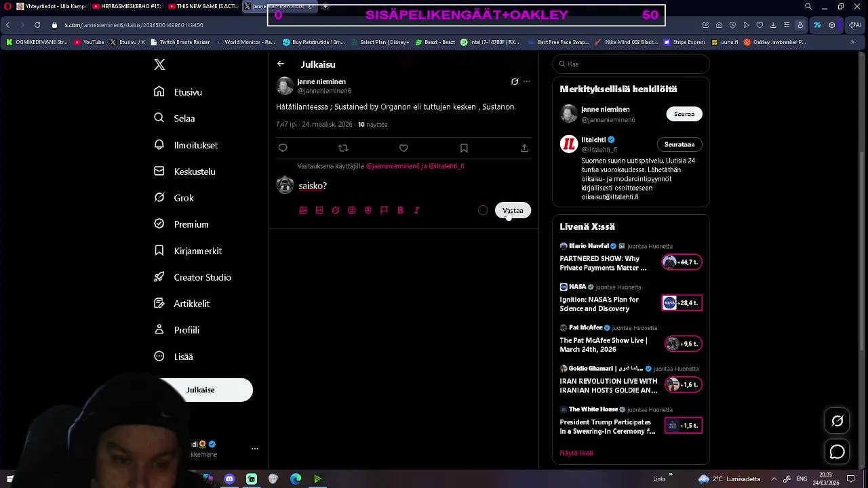868x488 pixels.
Task: Toggle bold formatting in reply
Action: click(400, 210)
